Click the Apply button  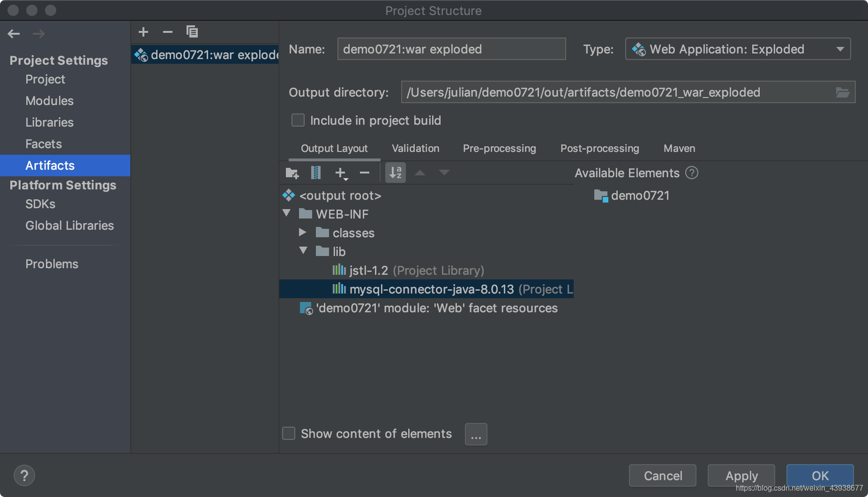tap(741, 475)
